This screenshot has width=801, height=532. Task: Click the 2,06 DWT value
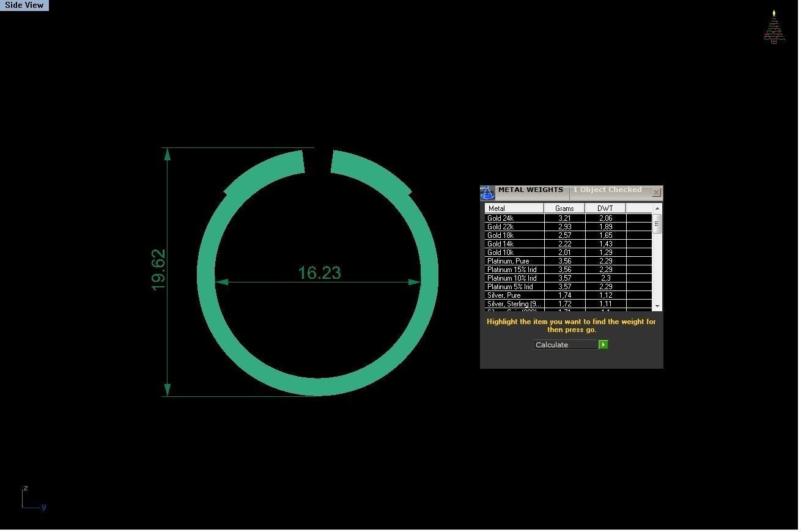(x=605, y=218)
